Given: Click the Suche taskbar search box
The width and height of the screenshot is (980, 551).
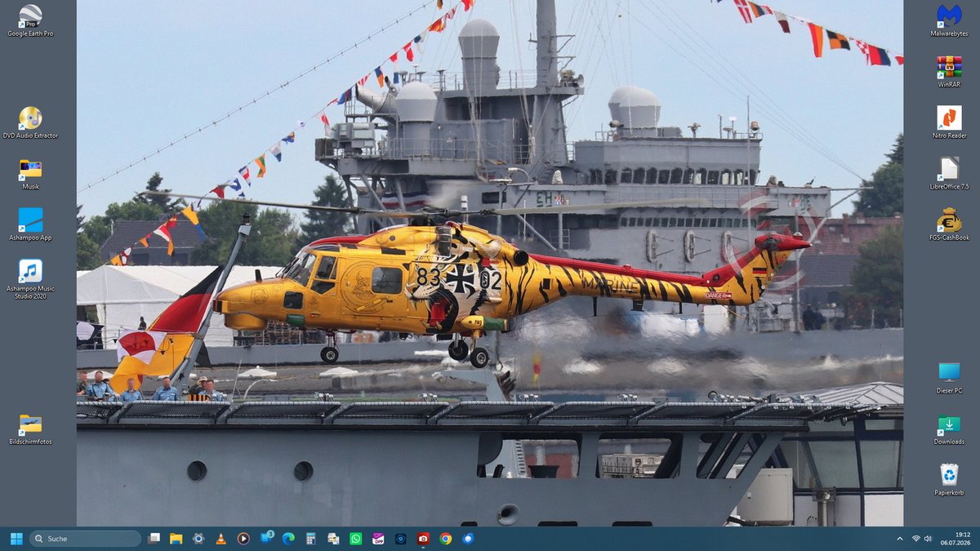Looking at the screenshot, I should 86,539.
